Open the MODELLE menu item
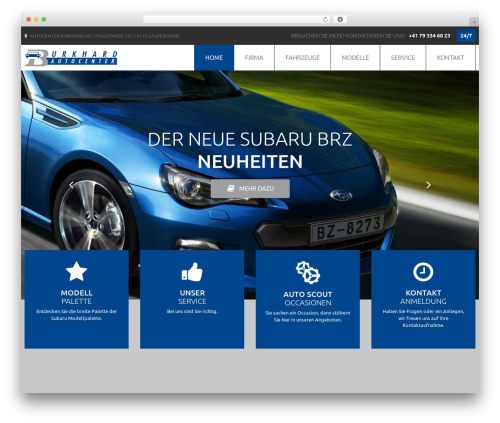500x423 pixels. pyautogui.click(x=355, y=58)
